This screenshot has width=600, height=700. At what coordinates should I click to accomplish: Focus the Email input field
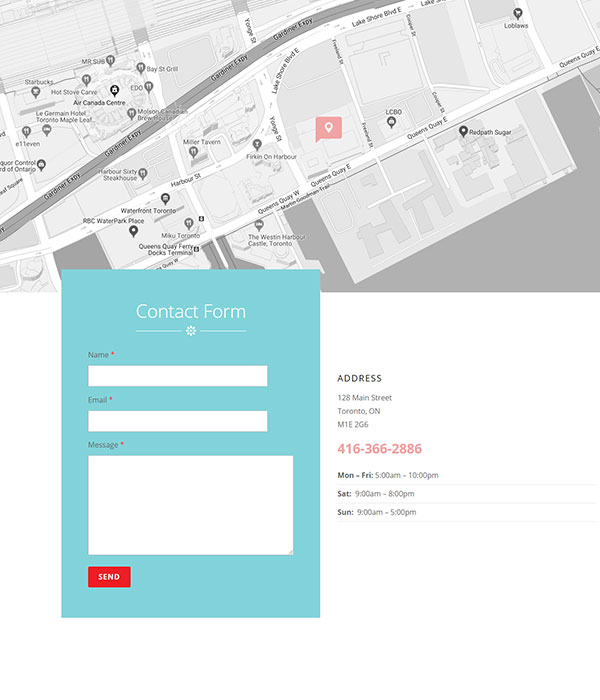[178, 421]
